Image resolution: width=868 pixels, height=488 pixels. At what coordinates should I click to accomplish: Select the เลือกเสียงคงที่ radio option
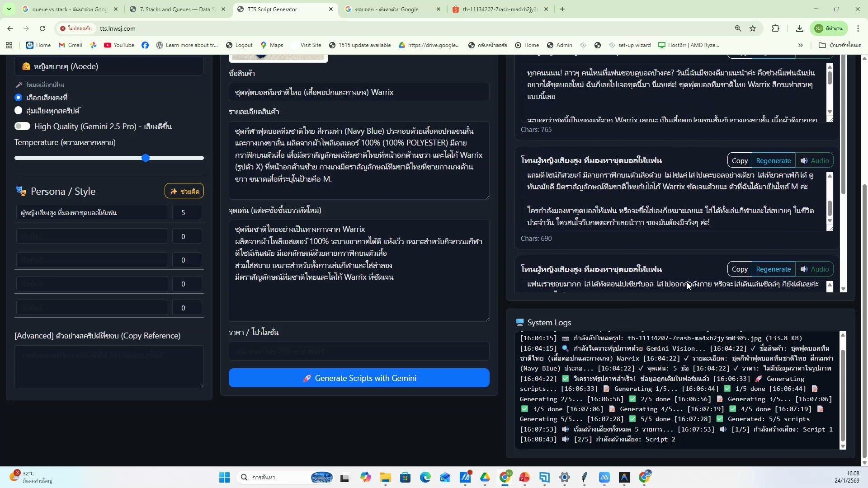coord(19,97)
